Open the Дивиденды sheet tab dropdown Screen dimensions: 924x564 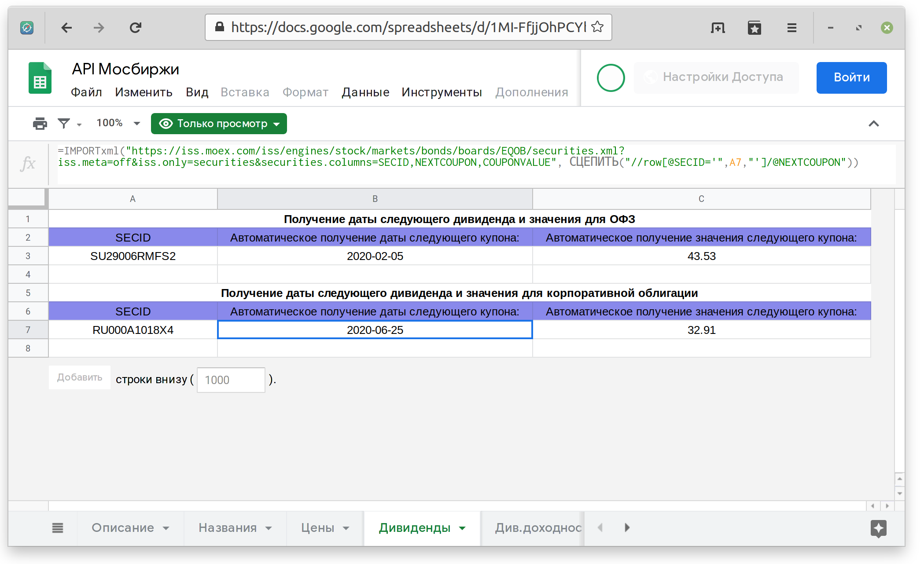click(462, 527)
